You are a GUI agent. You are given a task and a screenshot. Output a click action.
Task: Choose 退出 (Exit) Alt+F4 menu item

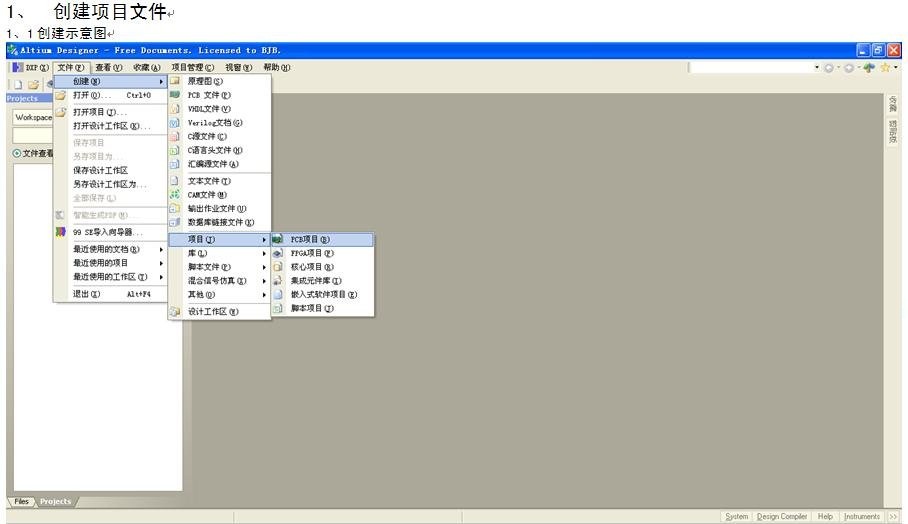click(x=111, y=294)
